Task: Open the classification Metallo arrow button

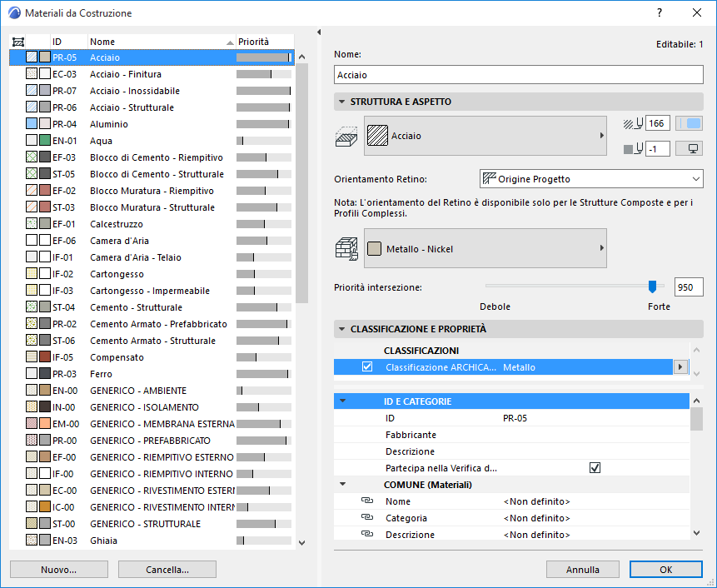Action: click(x=680, y=366)
